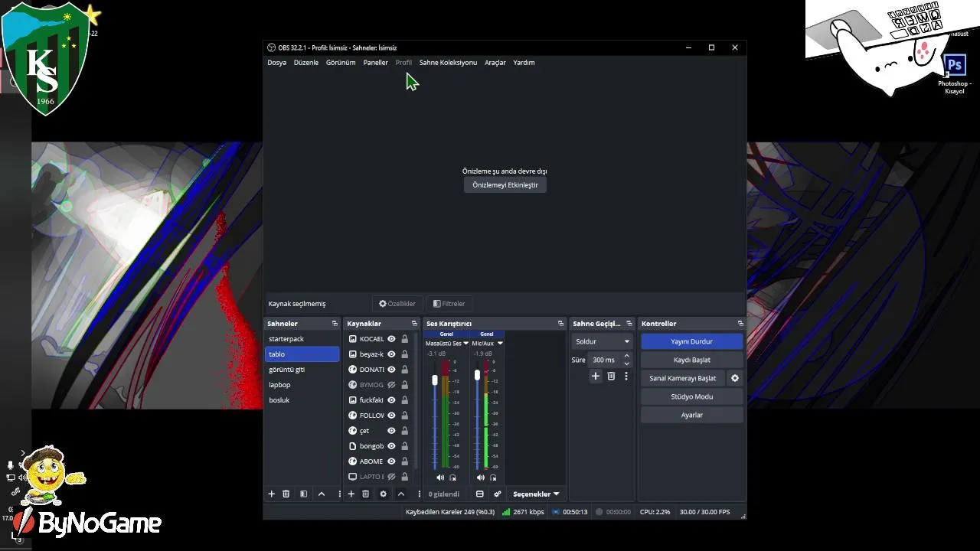Open the Sahne Koleksiyonu menu

coord(448,63)
